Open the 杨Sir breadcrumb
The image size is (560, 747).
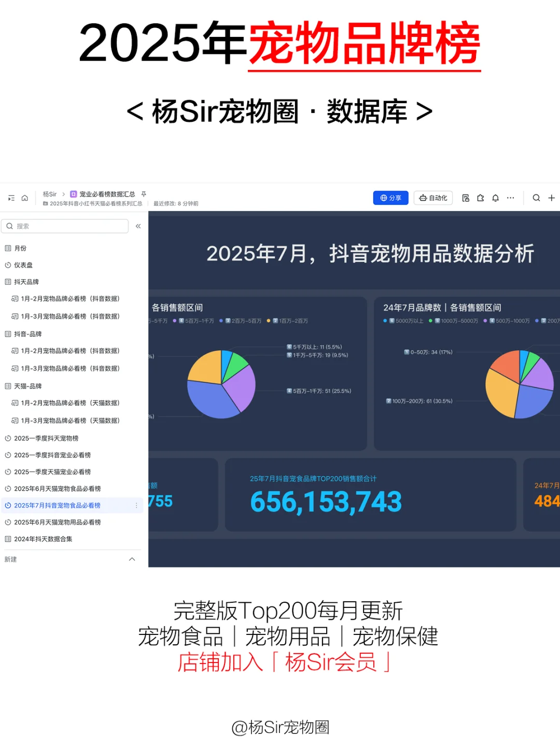[x=50, y=194]
